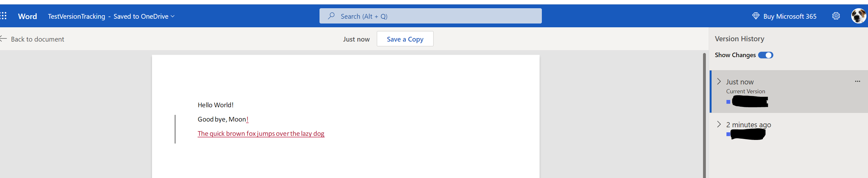Expand the 2 minutes ago version entry

point(719,124)
